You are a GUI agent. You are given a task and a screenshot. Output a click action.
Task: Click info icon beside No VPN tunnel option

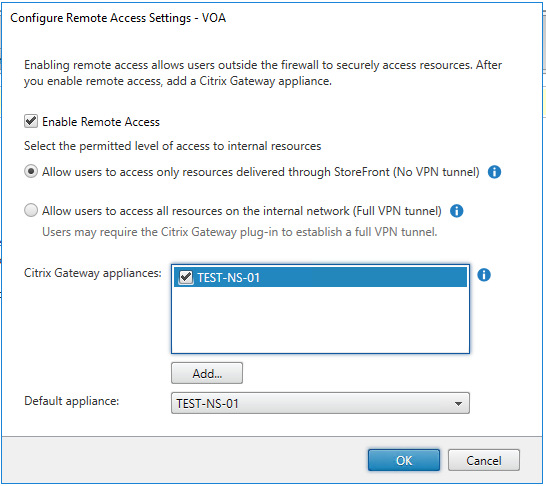click(x=494, y=172)
